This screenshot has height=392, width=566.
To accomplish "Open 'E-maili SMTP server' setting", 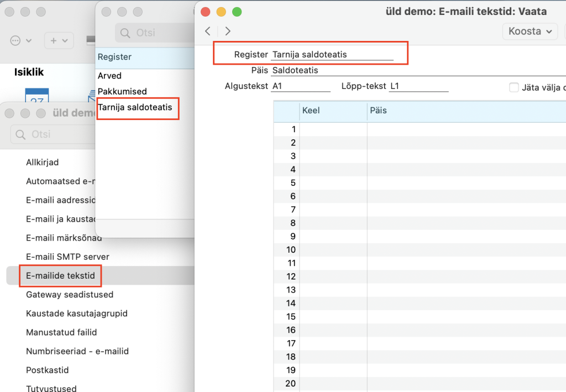I will pos(67,257).
